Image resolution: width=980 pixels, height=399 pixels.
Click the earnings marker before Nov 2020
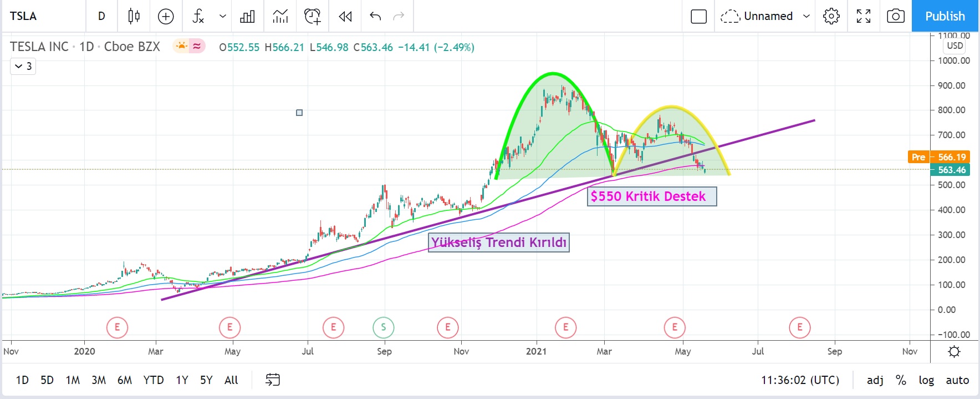[x=447, y=327]
